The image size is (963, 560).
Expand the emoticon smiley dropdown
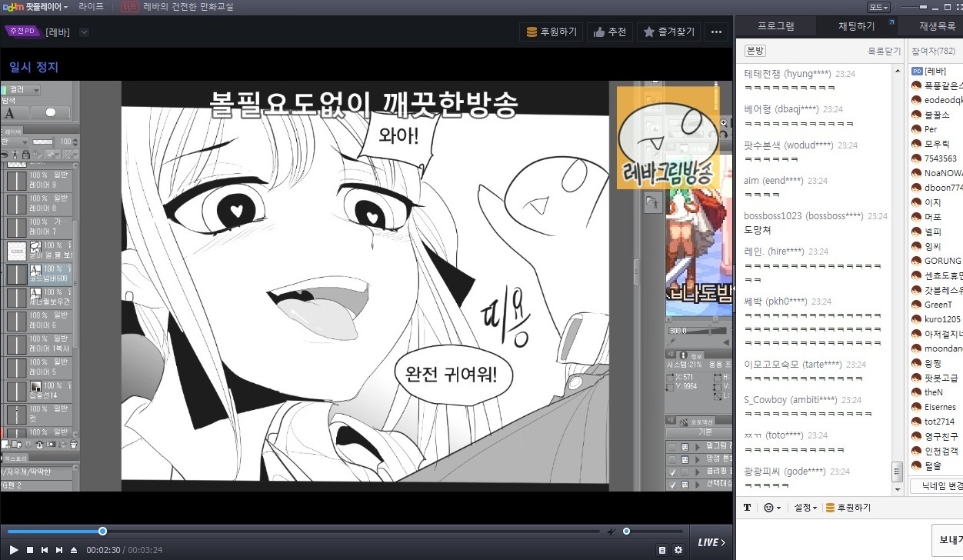tap(771, 508)
